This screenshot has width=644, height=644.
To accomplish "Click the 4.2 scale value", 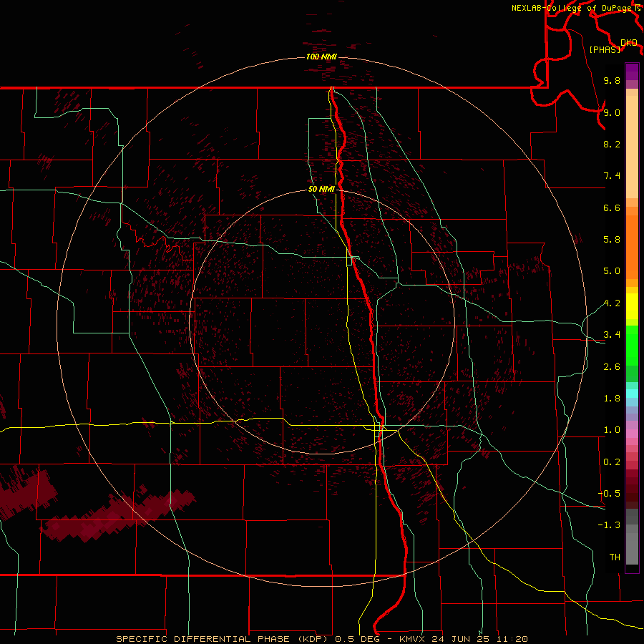I will pyautogui.click(x=612, y=303).
